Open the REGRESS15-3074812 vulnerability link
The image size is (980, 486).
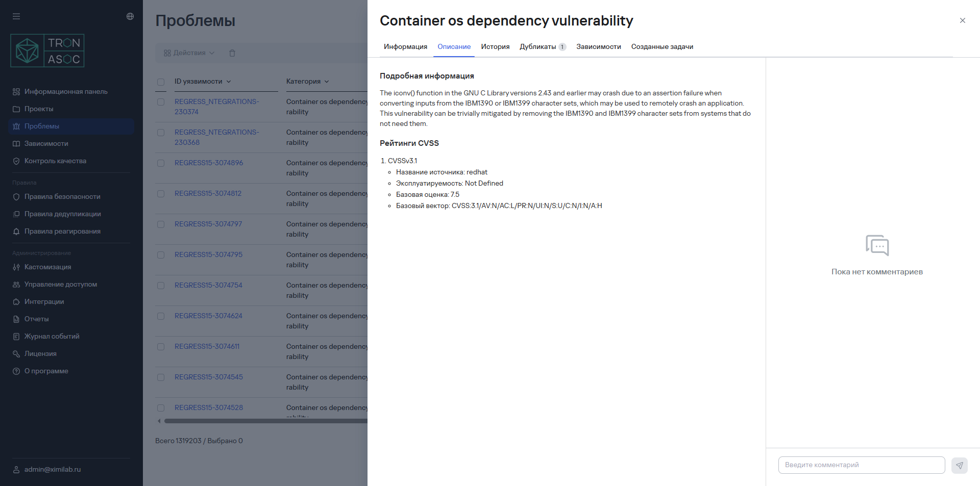[x=208, y=193]
